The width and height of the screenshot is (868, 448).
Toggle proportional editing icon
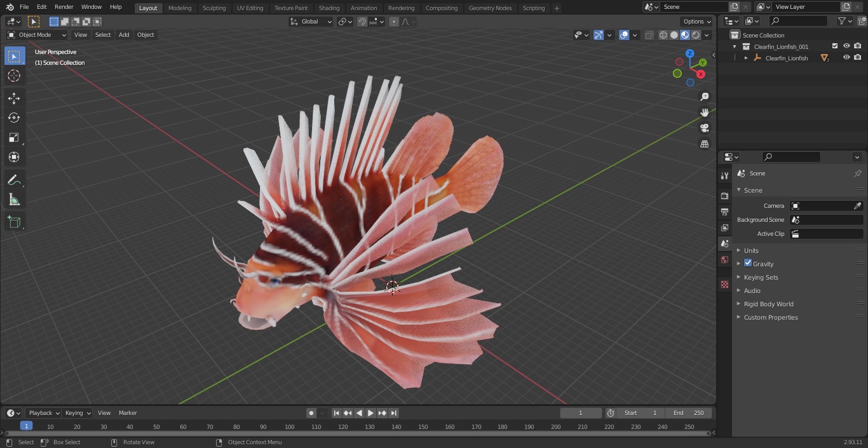[394, 22]
